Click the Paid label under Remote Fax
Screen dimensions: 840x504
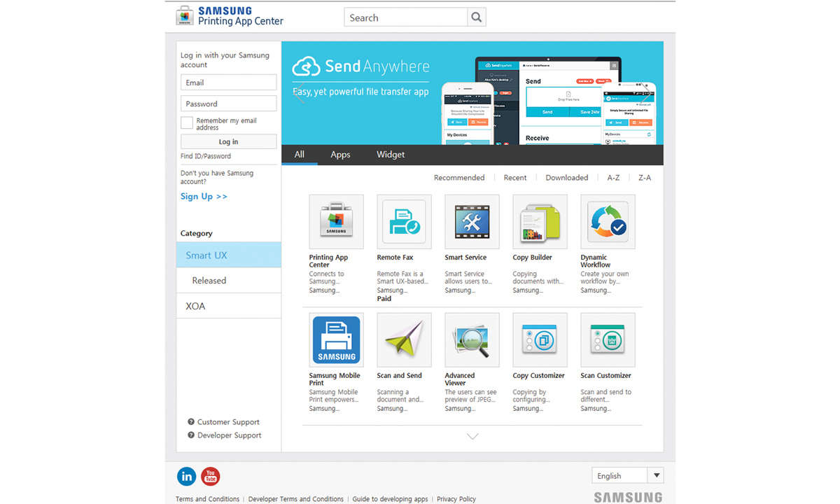pos(384,299)
